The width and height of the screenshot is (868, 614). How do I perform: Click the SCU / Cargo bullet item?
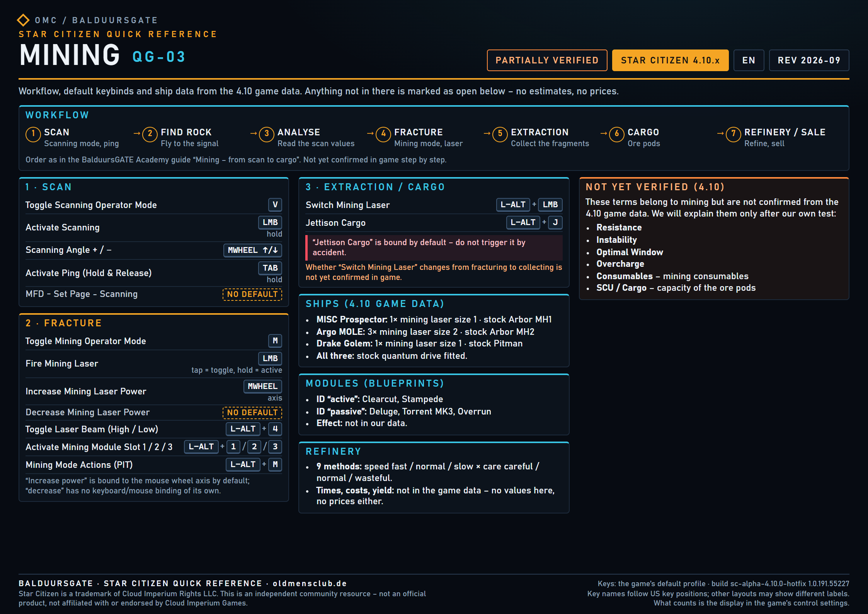click(676, 288)
